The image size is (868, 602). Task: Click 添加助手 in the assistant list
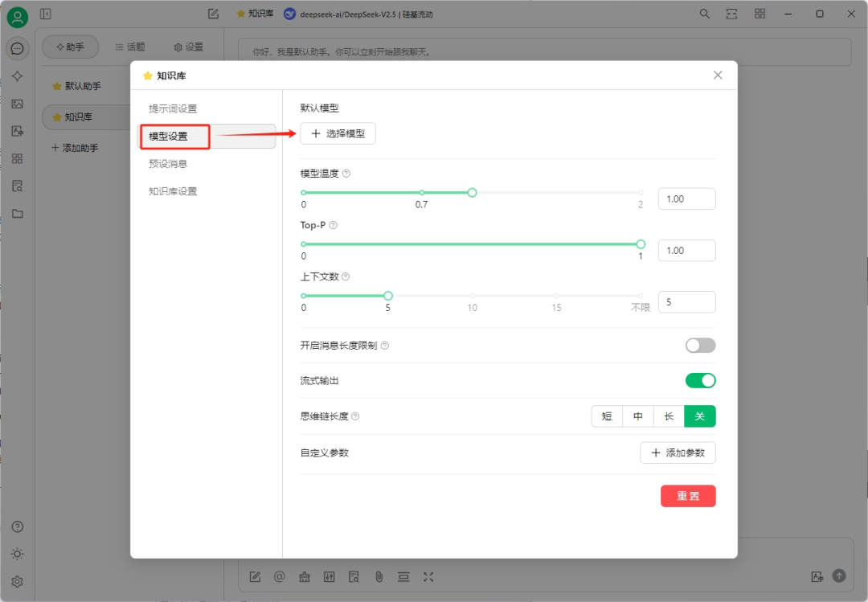pos(75,148)
